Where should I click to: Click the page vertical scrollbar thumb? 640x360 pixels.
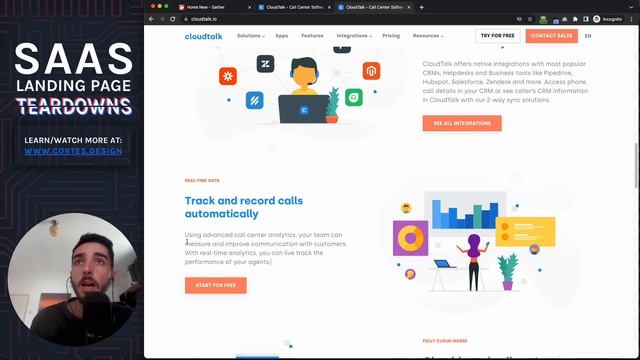(x=636, y=165)
